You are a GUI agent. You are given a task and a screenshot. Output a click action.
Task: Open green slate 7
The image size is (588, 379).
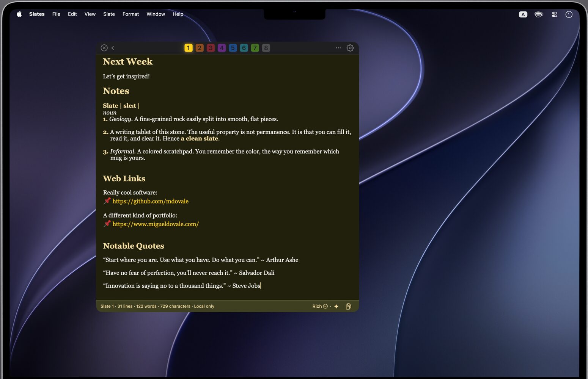pyautogui.click(x=255, y=48)
